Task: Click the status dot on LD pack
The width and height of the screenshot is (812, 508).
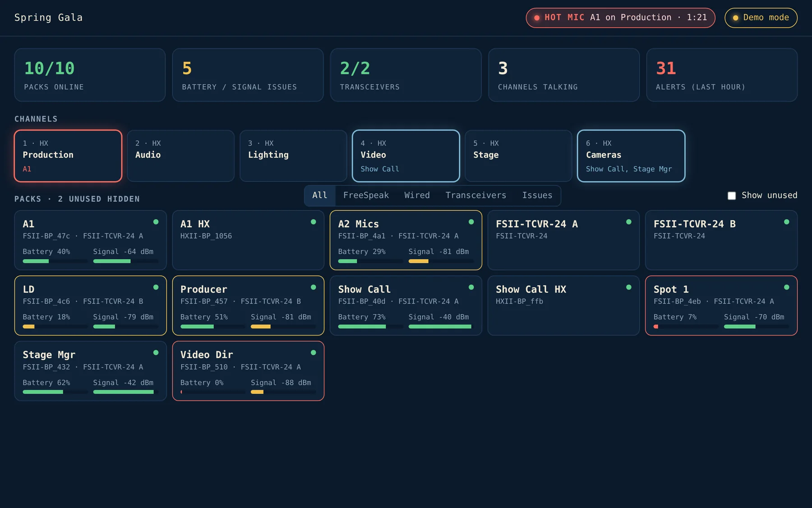Action: 156,287
